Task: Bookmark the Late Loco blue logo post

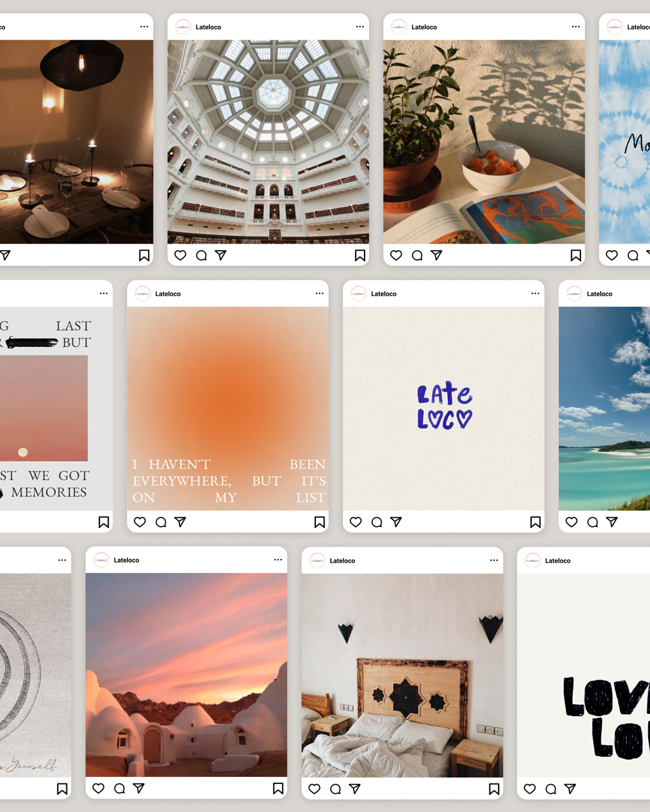Action: pyautogui.click(x=535, y=522)
